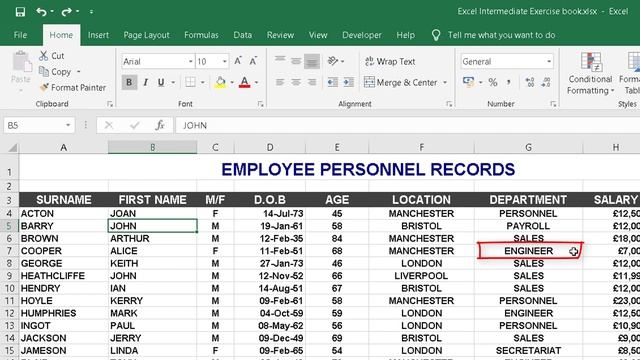Apply Comma Style
The width and height of the screenshot is (640, 360).
coord(509,82)
